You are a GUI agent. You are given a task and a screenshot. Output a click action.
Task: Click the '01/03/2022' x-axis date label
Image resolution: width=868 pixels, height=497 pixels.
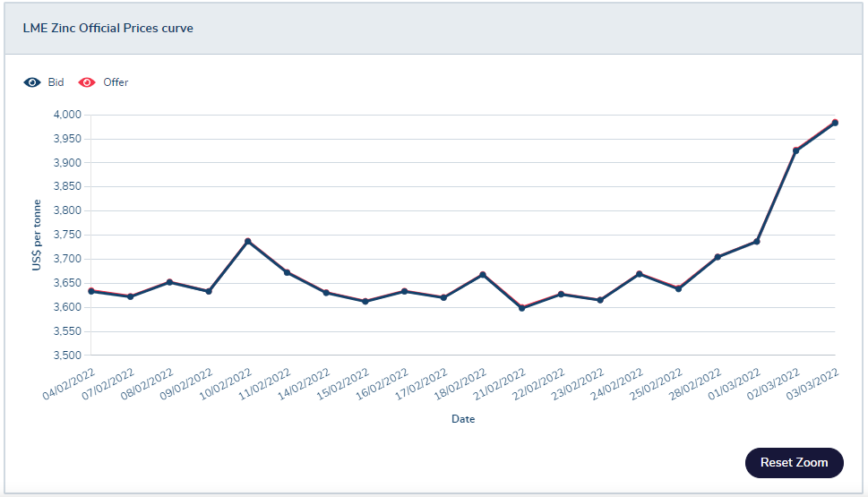pyautogui.click(x=735, y=383)
